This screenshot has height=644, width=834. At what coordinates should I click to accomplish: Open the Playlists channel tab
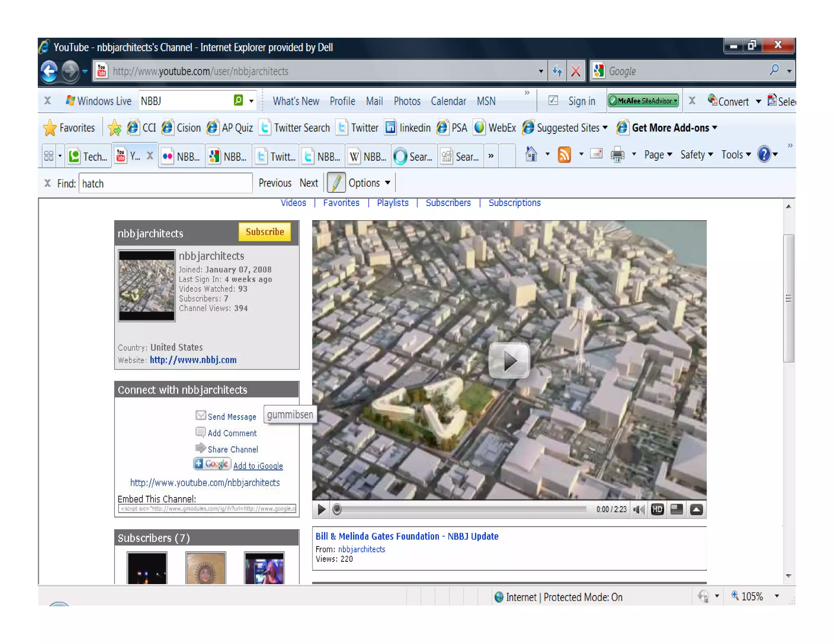(392, 203)
